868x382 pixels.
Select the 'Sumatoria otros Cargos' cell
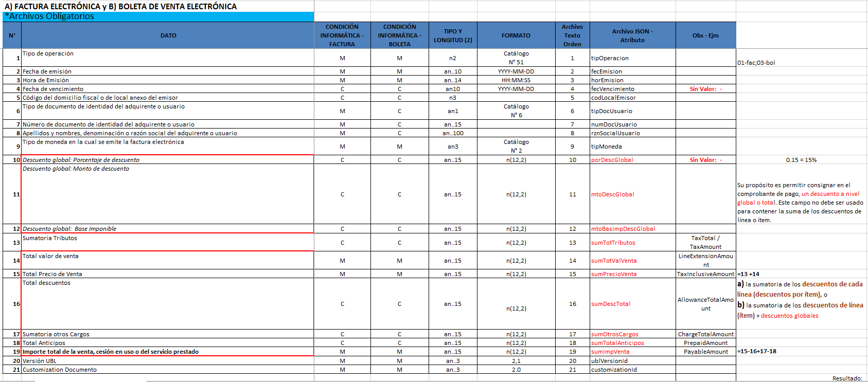coord(168,334)
